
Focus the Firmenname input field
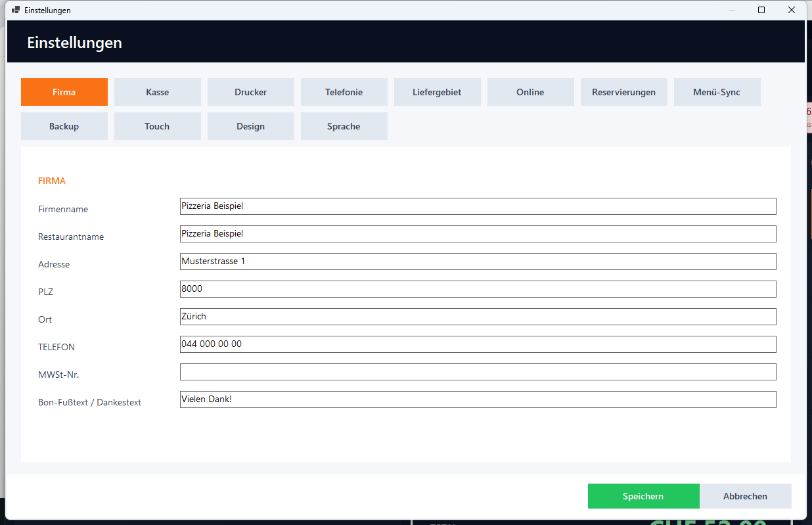point(478,206)
